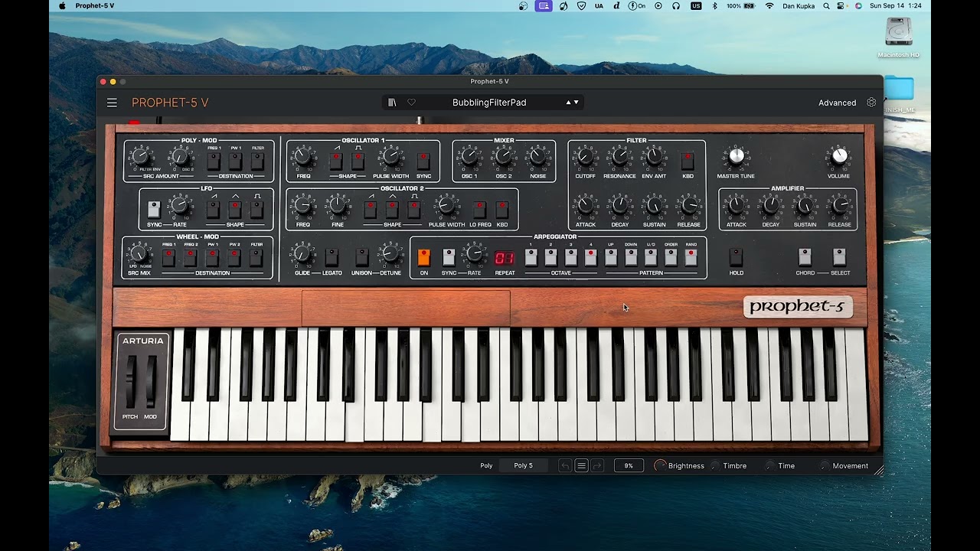
Task: Click the preset up/down selector arrows
Action: 573,103
